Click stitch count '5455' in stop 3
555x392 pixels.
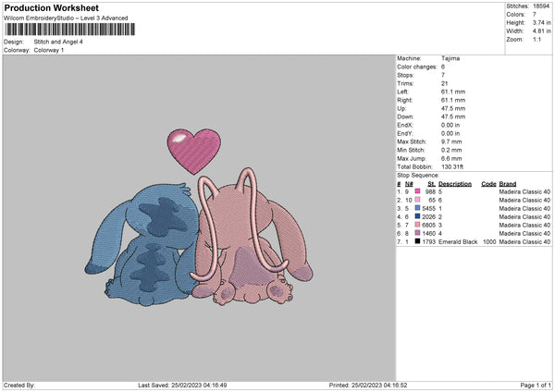429,208
